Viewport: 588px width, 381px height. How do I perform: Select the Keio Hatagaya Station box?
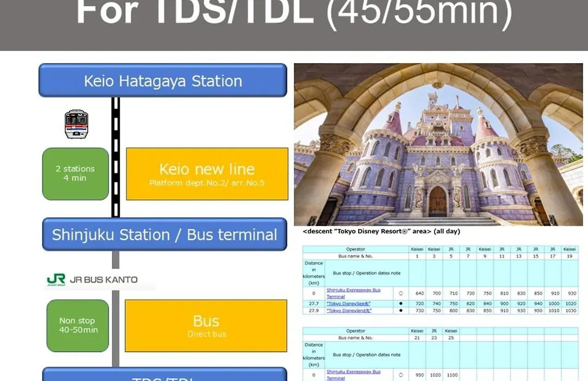pos(163,80)
